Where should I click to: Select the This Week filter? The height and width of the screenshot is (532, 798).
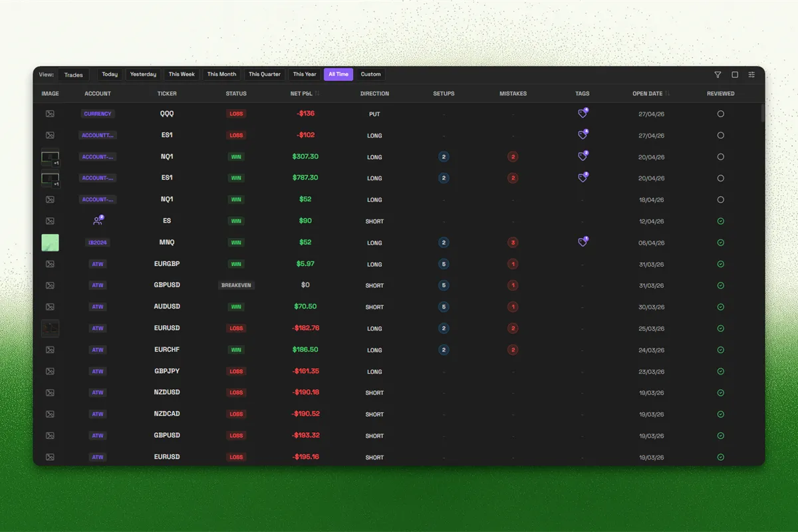(182, 74)
